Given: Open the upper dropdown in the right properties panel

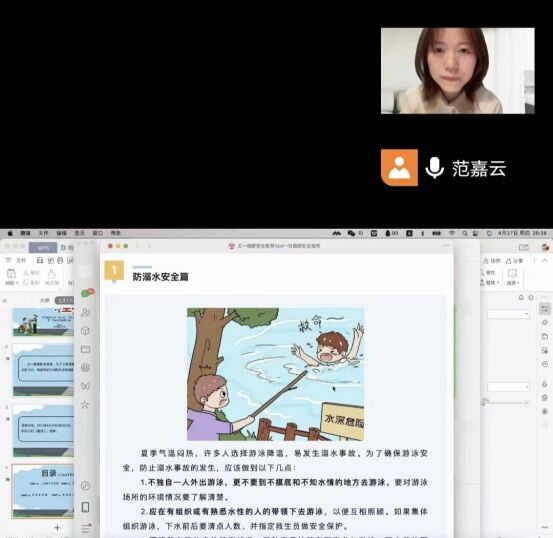Looking at the screenshot, I should tap(508, 314).
